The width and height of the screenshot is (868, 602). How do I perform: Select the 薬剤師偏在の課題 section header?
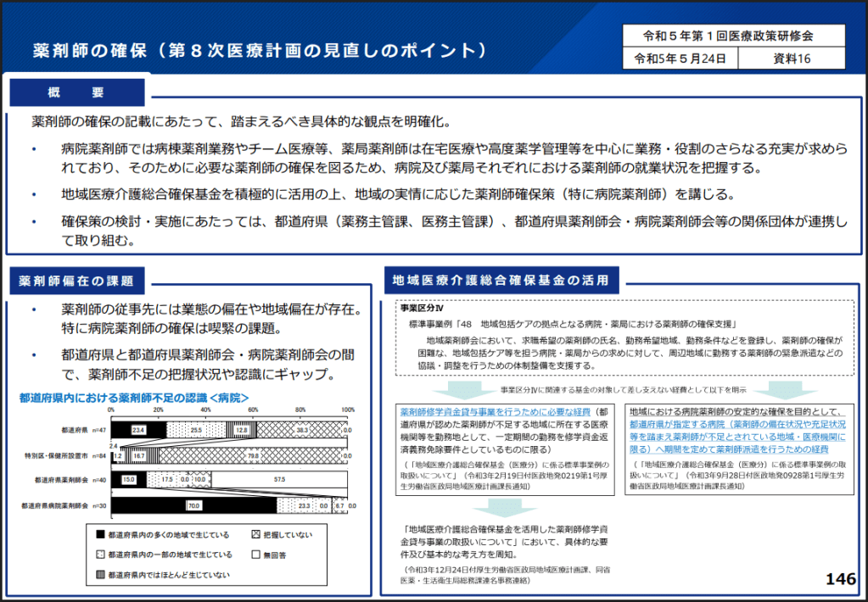click(x=76, y=279)
